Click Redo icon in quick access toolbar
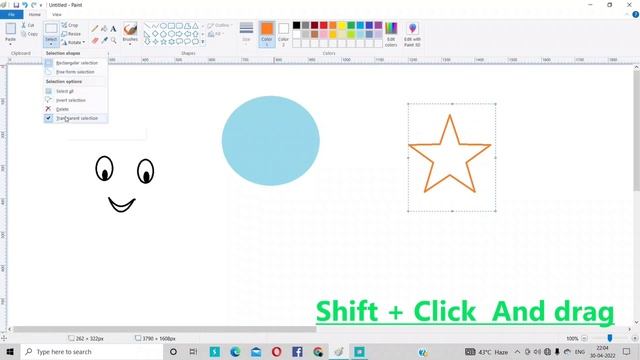Viewport: 640px width, 360px height. click(34, 5)
